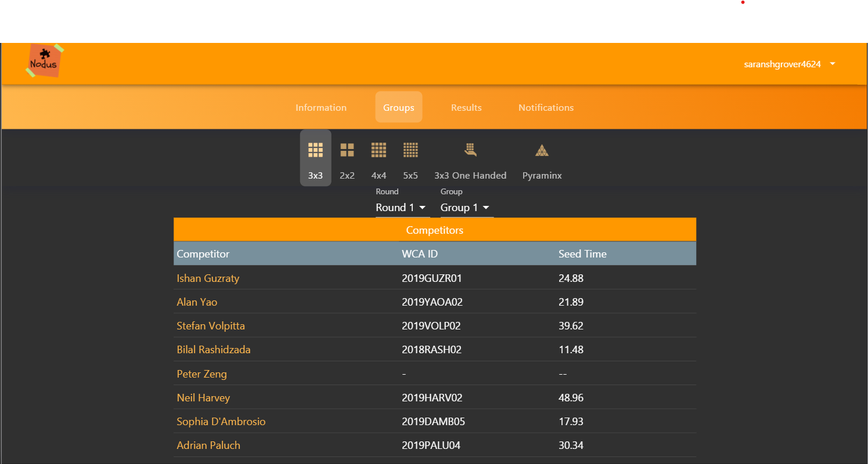Click WCA ID 2019GUZR01

pyautogui.click(x=432, y=278)
